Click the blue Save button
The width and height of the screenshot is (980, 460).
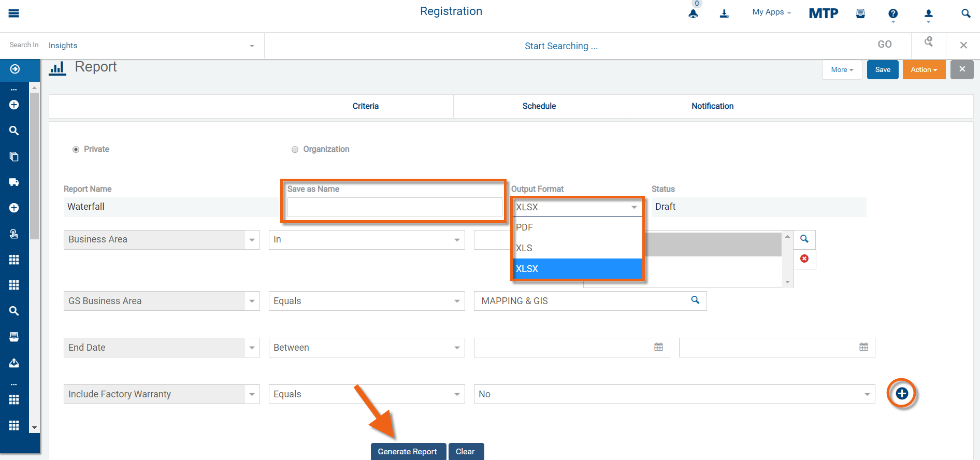[x=883, y=70]
